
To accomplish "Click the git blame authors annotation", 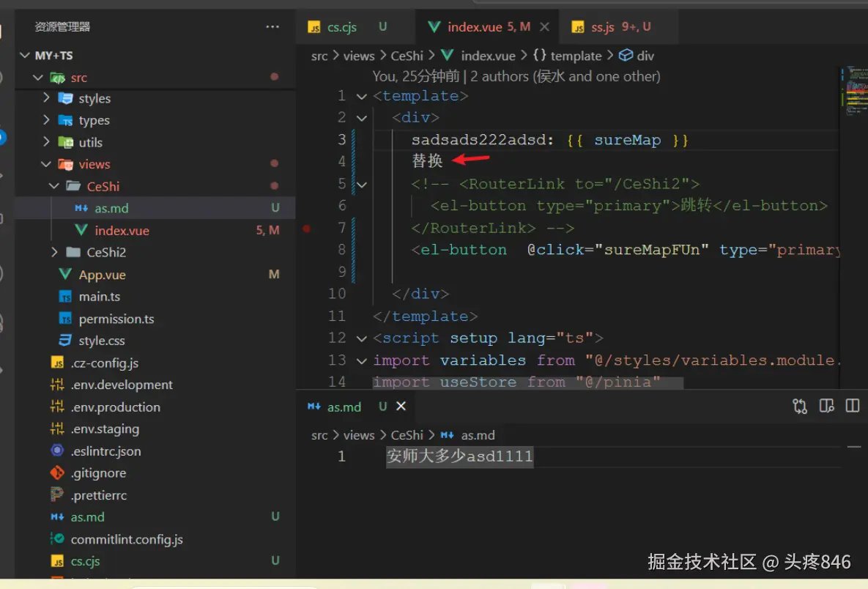I will tap(516, 76).
